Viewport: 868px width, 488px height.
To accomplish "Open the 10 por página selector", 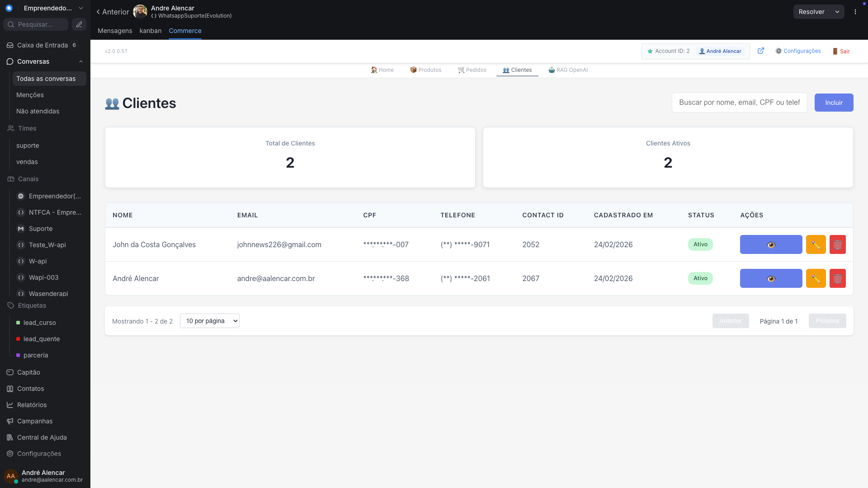I will point(209,321).
